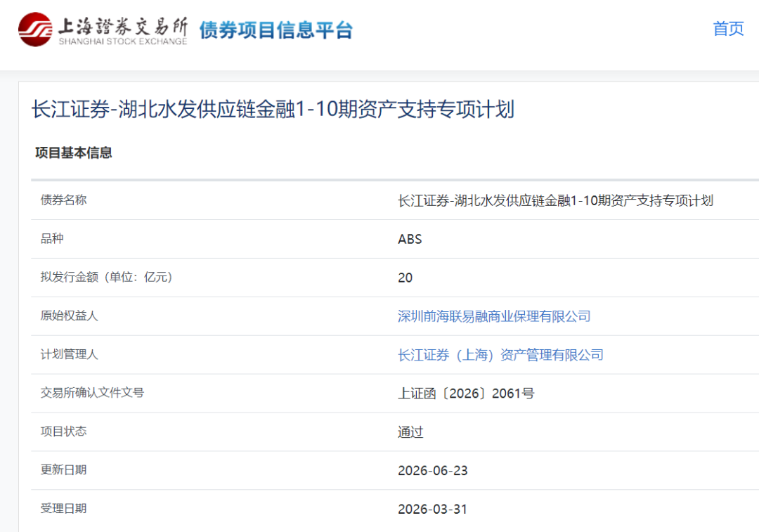Click the 项目状态 label
759x532 pixels.
point(63,432)
